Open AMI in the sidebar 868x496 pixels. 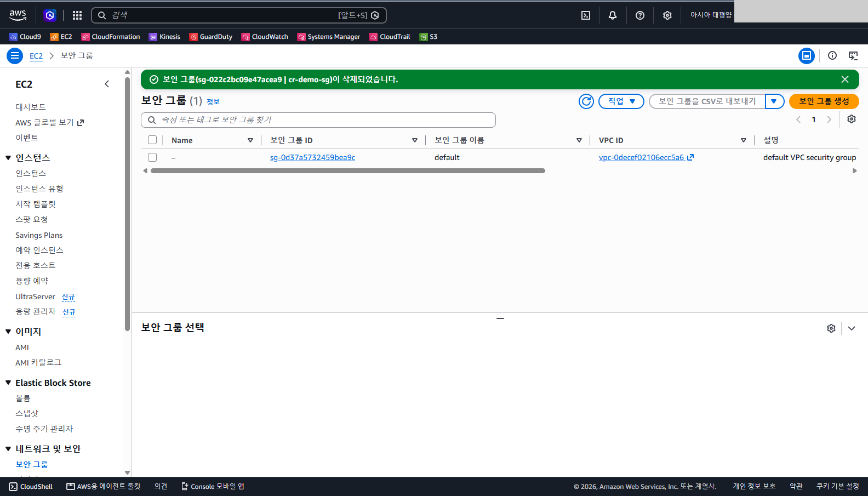(22, 347)
